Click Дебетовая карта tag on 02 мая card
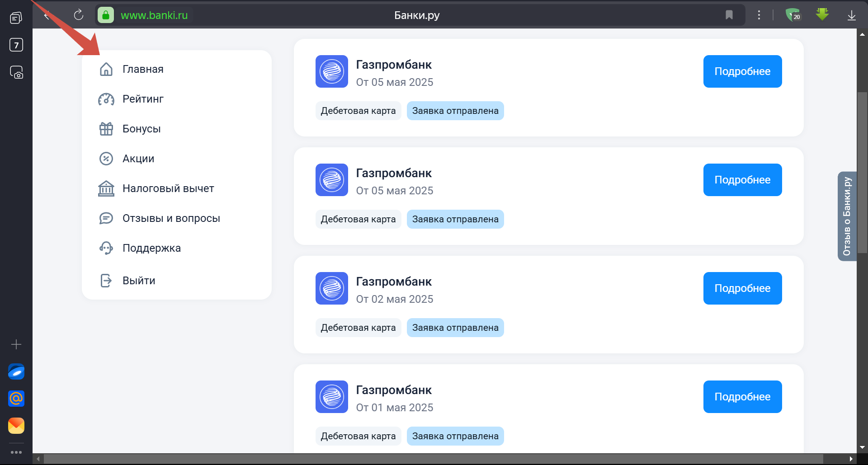The height and width of the screenshot is (465, 868). (x=358, y=328)
